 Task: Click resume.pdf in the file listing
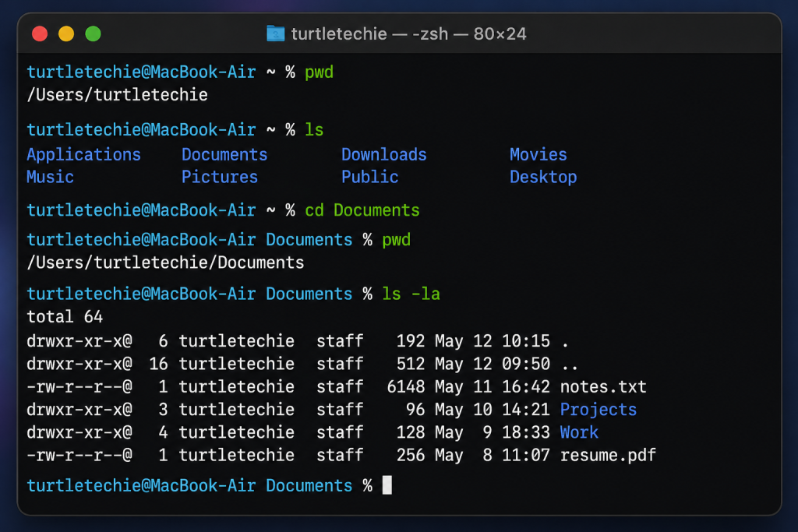pos(607,455)
